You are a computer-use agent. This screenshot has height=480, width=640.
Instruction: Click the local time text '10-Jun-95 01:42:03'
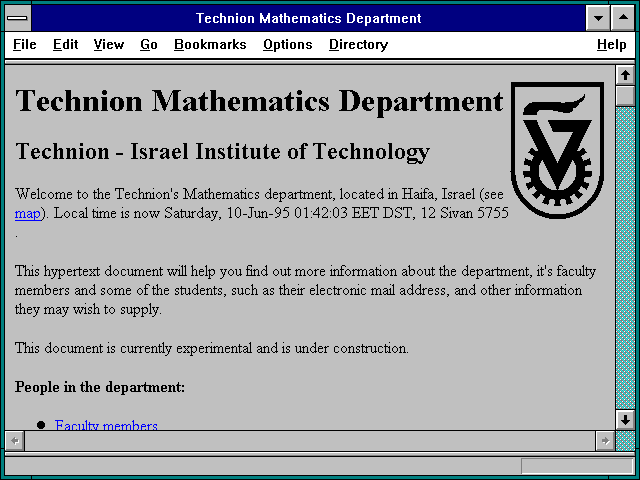(287, 213)
